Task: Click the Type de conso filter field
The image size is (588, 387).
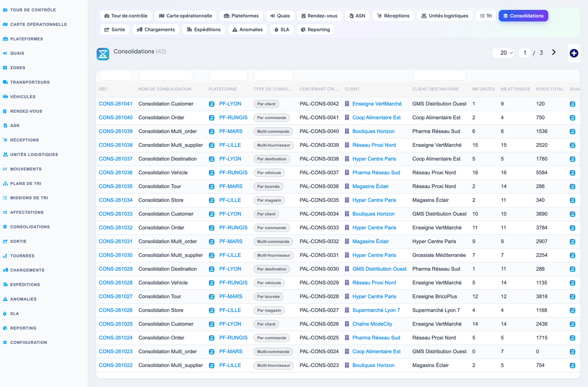Action: 273,75
